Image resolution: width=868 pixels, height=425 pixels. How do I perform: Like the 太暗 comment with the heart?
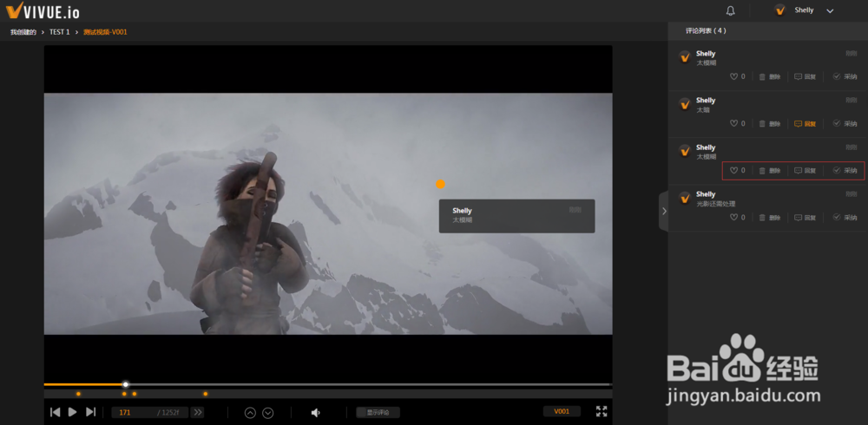click(x=733, y=124)
